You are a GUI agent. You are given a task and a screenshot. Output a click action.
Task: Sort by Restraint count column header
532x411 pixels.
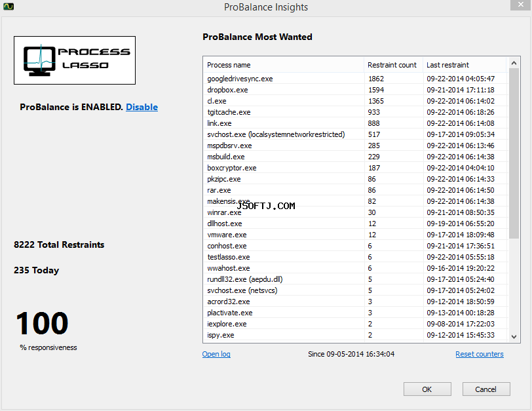click(393, 65)
